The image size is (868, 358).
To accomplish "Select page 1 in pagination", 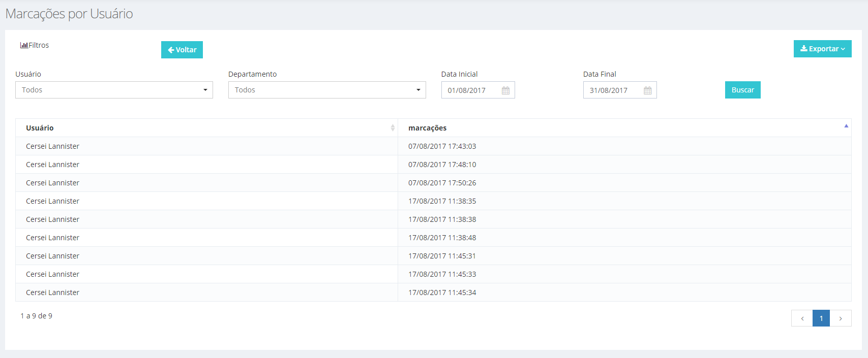I will 821,318.
